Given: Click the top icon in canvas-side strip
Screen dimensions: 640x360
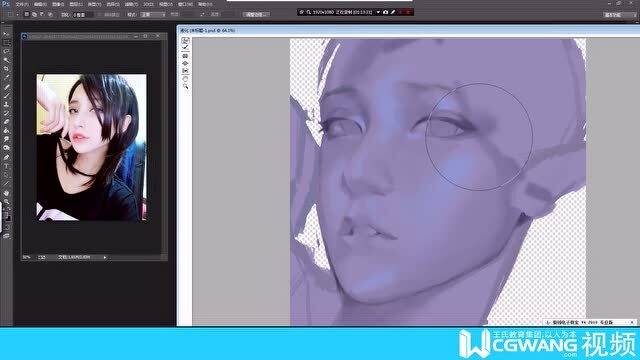Looking at the screenshot, I should pyautogui.click(x=185, y=41).
